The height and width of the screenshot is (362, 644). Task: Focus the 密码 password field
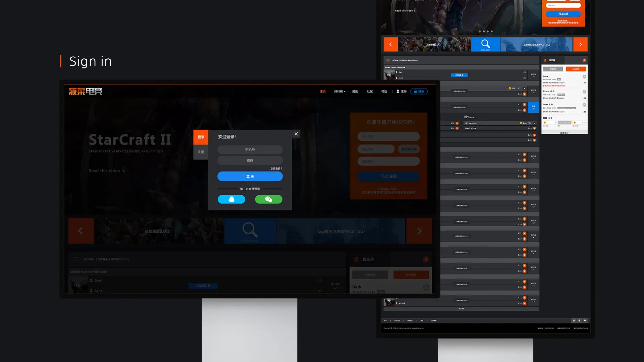pos(250,161)
